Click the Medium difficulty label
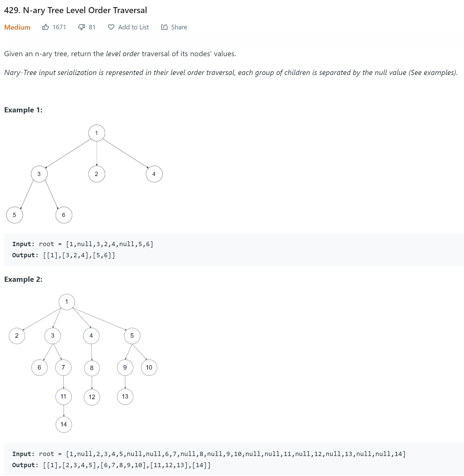 pyautogui.click(x=17, y=27)
